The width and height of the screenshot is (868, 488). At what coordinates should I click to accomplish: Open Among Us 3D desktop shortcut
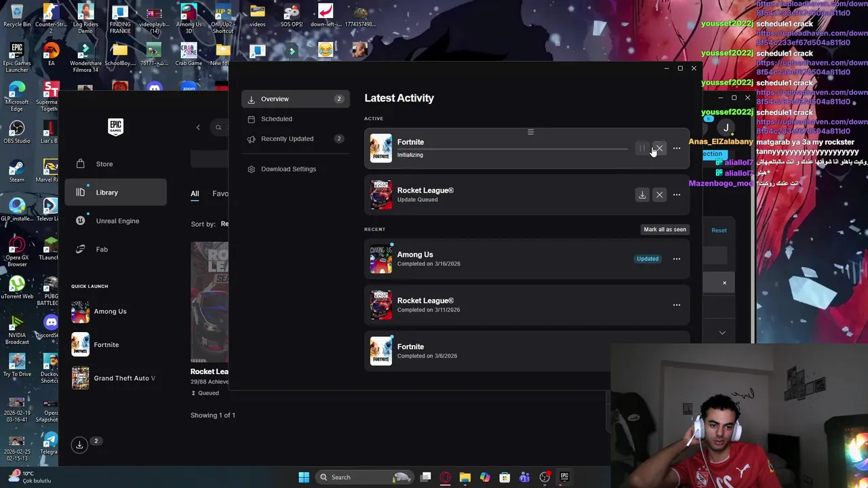[189, 18]
